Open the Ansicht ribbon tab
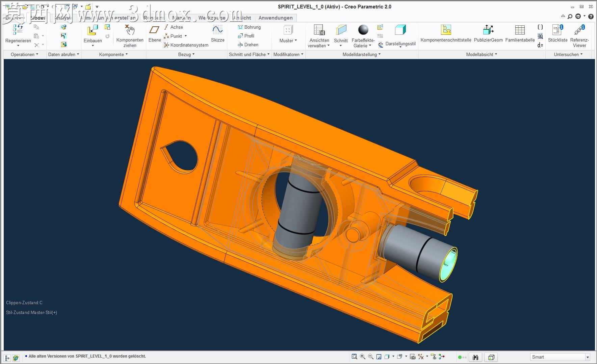597x364 pixels. (x=242, y=18)
